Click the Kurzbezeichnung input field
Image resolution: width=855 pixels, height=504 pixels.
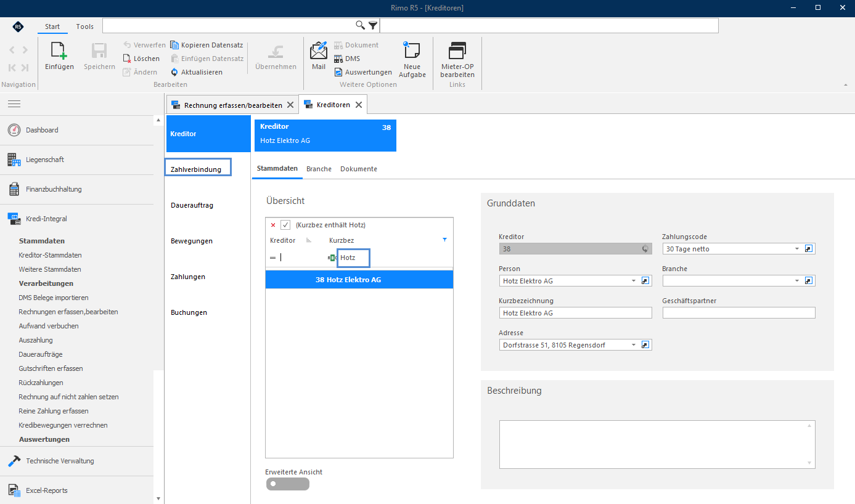click(575, 313)
